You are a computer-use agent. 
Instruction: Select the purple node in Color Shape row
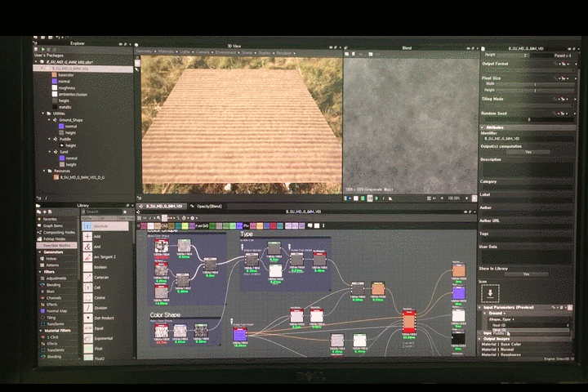click(x=240, y=335)
